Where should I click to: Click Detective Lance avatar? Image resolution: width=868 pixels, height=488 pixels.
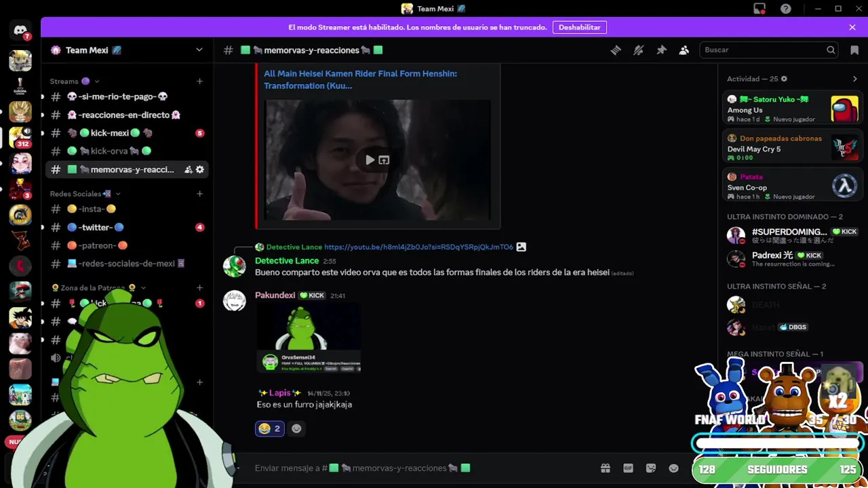click(x=235, y=266)
